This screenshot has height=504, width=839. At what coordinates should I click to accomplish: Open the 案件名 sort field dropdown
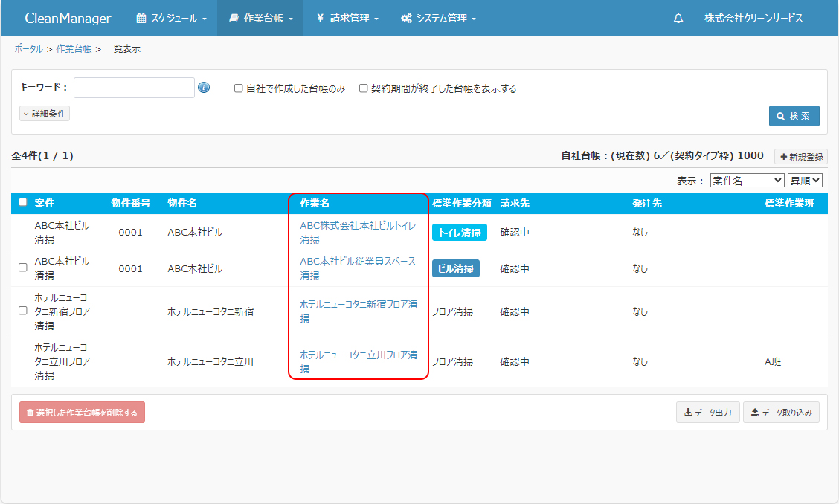[747, 181]
